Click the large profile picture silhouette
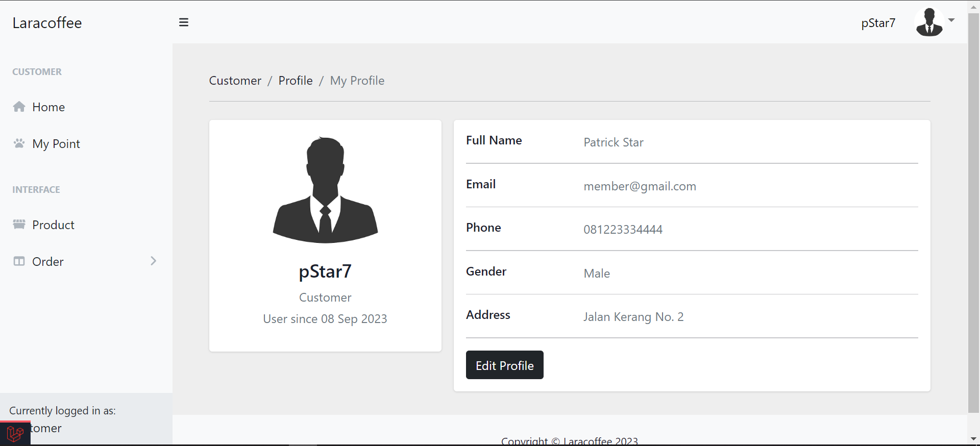Viewport: 980px width, 446px height. (325, 190)
